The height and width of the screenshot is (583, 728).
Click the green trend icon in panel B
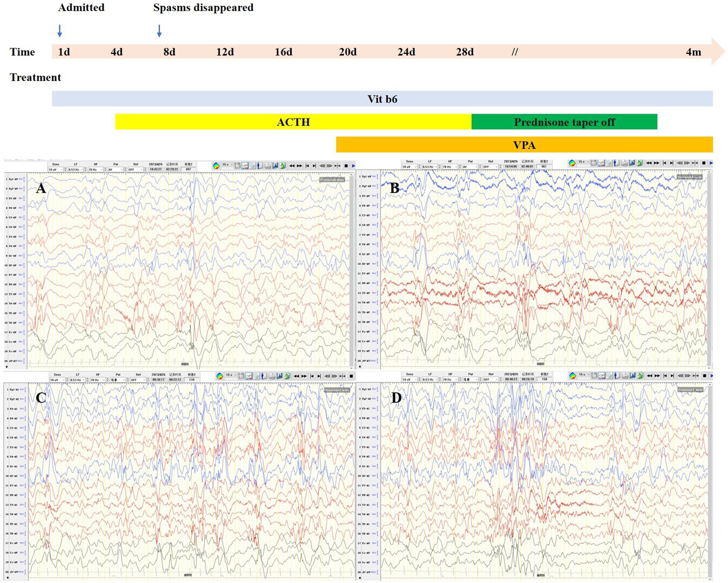point(640,163)
